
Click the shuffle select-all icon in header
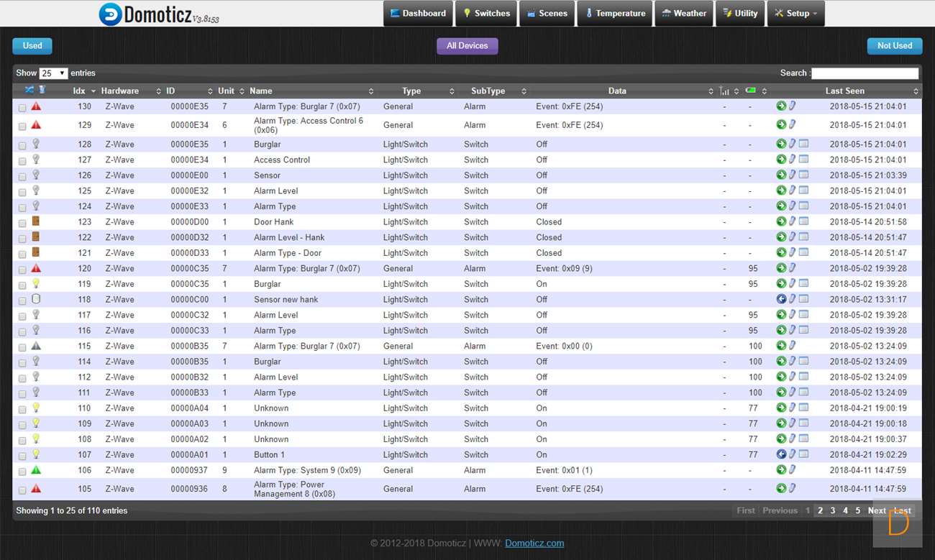pyautogui.click(x=29, y=90)
